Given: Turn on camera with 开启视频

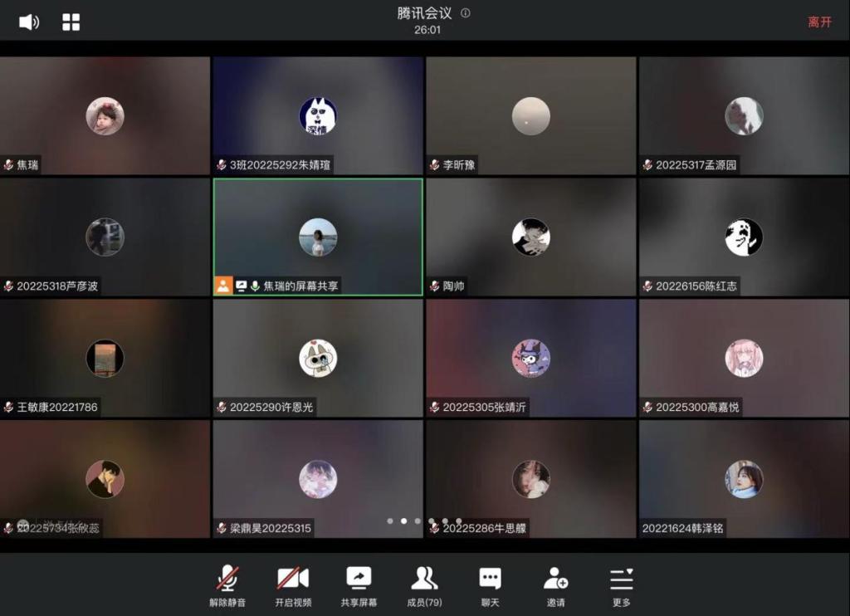Looking at the screenshot, I should tap(293, 579).
